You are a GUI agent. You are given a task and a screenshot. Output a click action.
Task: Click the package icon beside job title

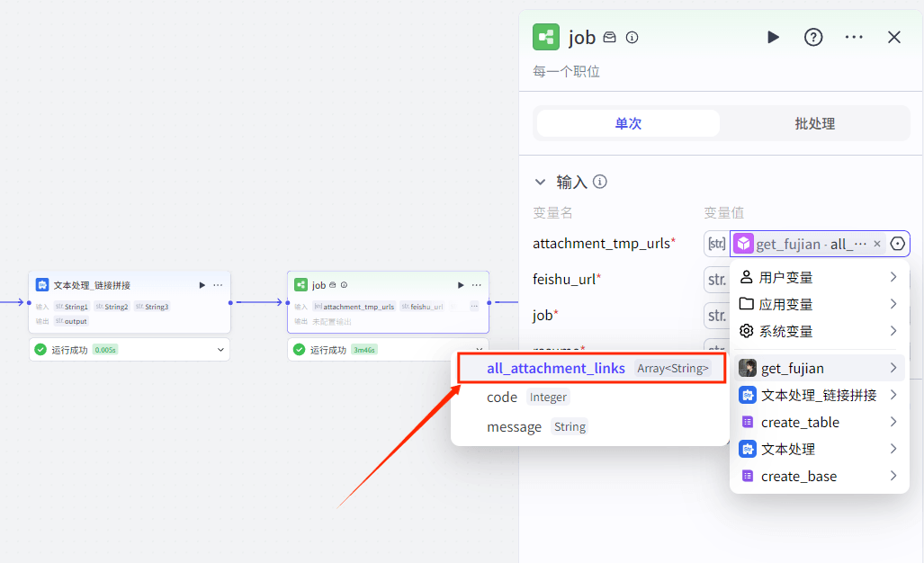(x=609, y=37)
